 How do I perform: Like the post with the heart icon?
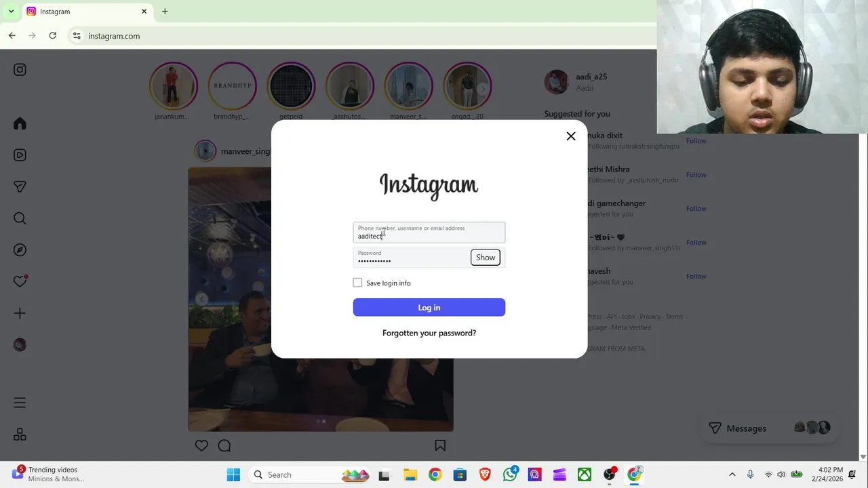(x=201, y=445)
